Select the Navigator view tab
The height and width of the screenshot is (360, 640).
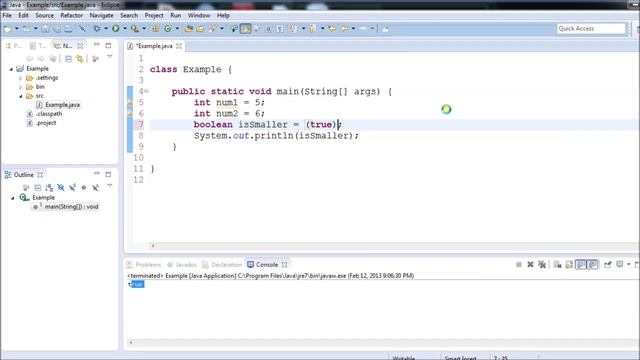click(63, 46)
